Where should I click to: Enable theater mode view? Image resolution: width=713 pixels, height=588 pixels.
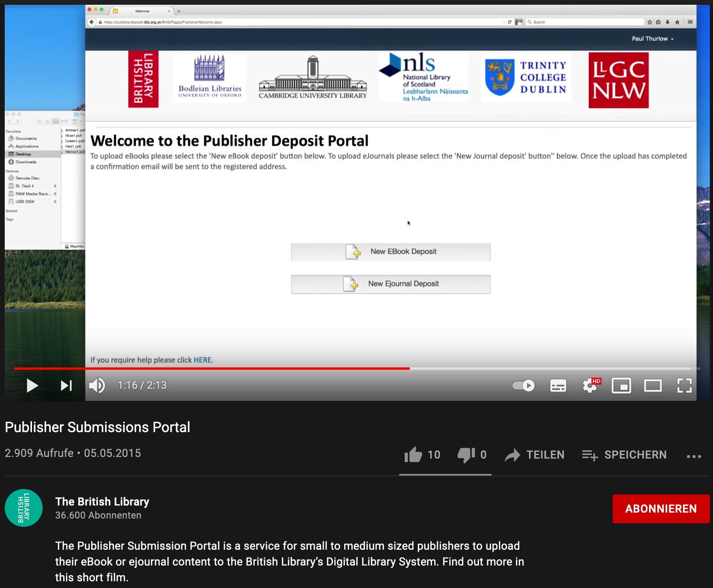[653, 386]
